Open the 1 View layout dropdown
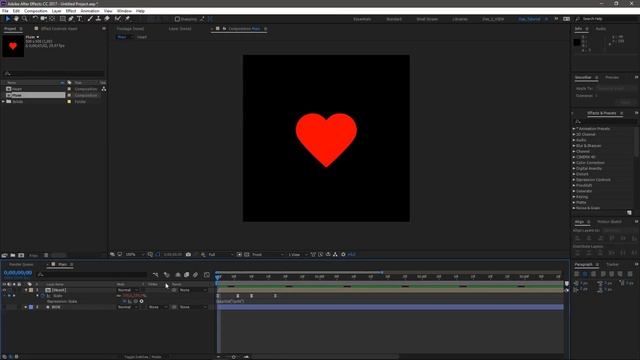640x360 pixels. tap(298, 254)
